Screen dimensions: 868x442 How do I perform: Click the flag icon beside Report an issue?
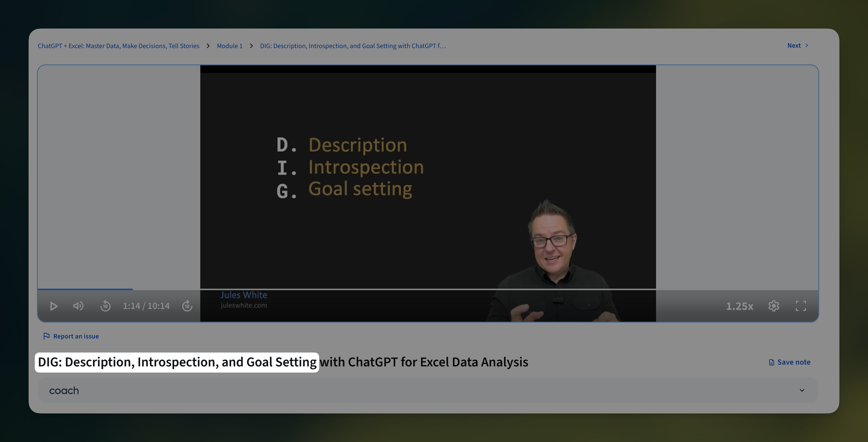coord(46,336)
